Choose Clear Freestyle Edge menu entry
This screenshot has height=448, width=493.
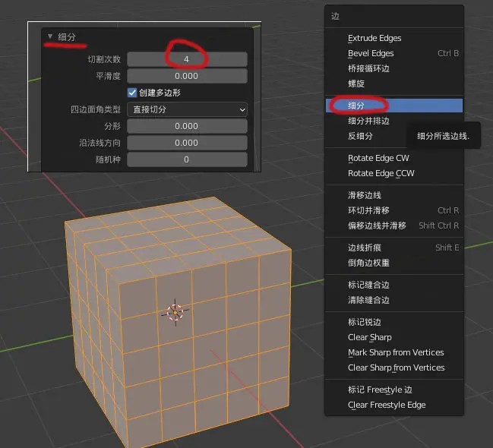pos(394,405)
